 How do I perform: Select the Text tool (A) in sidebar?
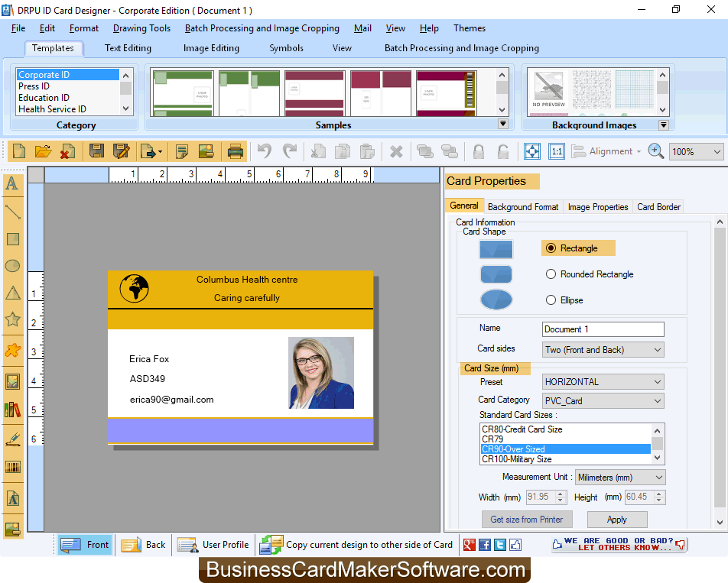12,183
